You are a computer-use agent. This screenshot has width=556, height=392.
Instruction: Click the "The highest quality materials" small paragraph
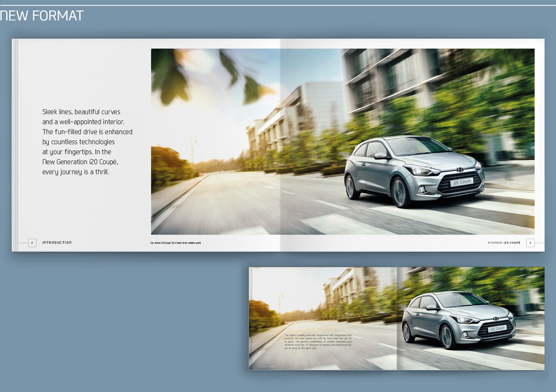coord(318,341)
